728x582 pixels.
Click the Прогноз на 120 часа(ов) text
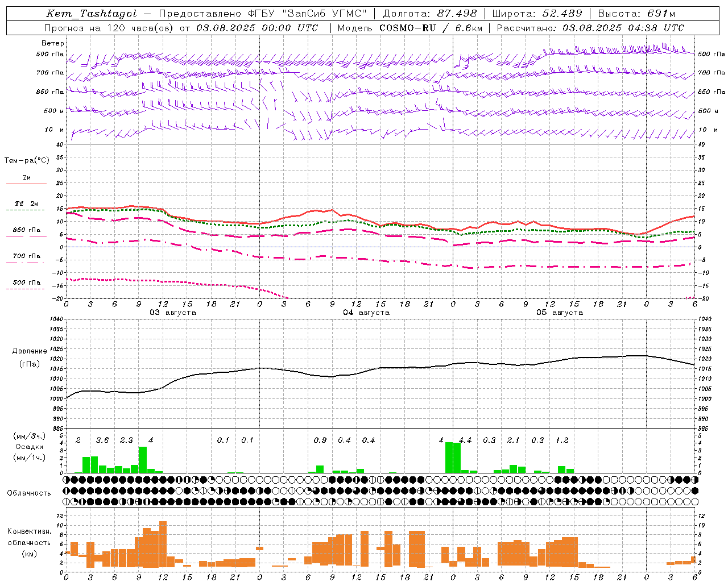click(110, 28)
